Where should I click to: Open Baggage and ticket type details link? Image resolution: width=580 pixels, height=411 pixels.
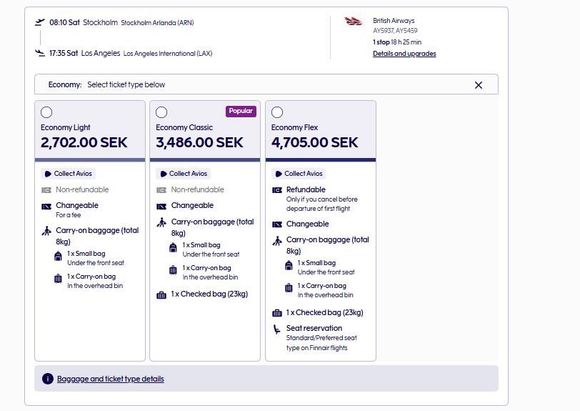111,379
